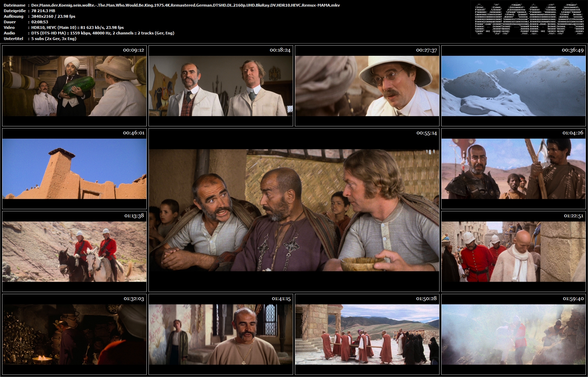The image size is (588, 377).
Task: Click the ASCII art logo in the header
Action: point(529,19)
